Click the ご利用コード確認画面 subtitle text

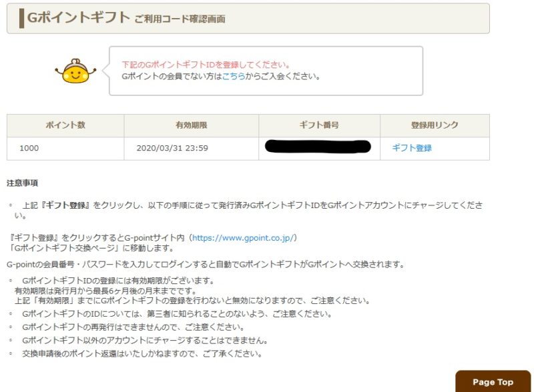point(180,19)
